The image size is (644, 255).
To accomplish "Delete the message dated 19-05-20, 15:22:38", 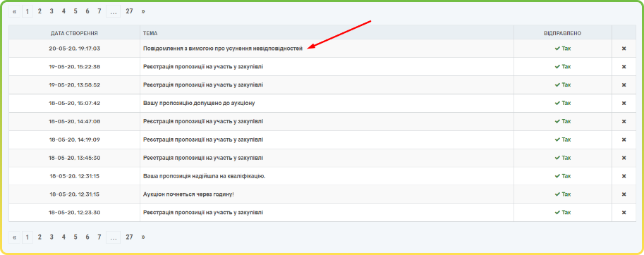I will coord(624,67).
